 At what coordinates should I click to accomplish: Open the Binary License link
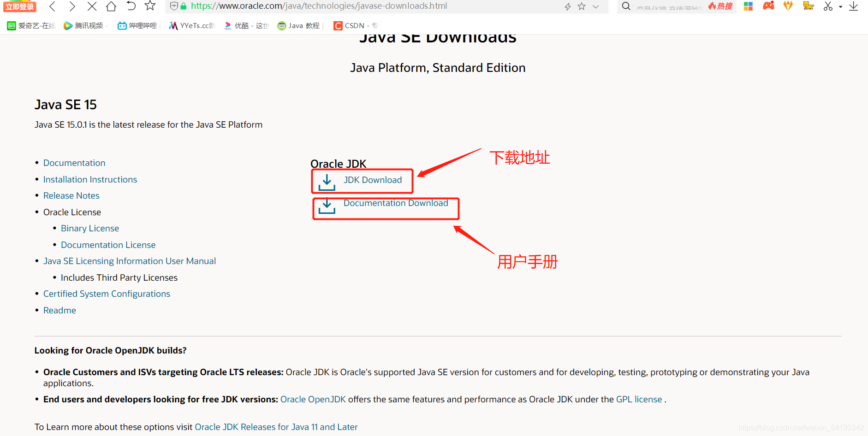point(90,228)
